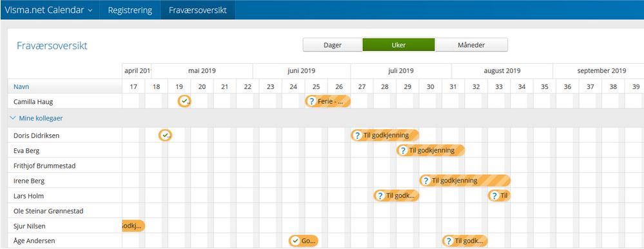Click question mark icon on Irene Berg's request

pos(426,181)
